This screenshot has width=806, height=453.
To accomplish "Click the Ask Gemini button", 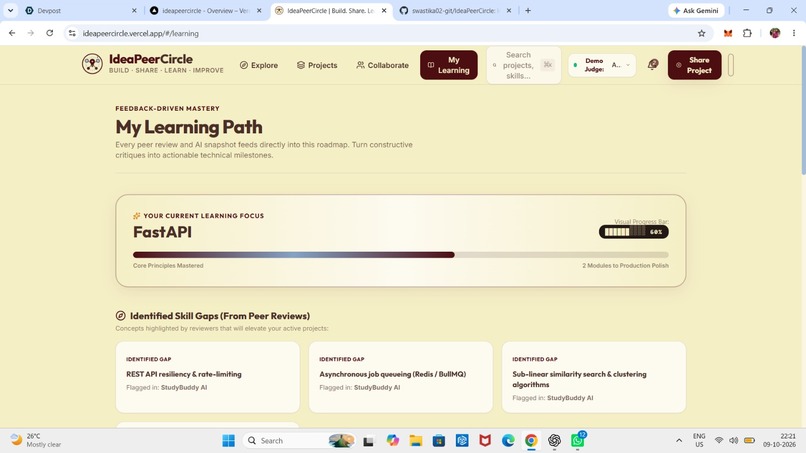I will 696,10.
